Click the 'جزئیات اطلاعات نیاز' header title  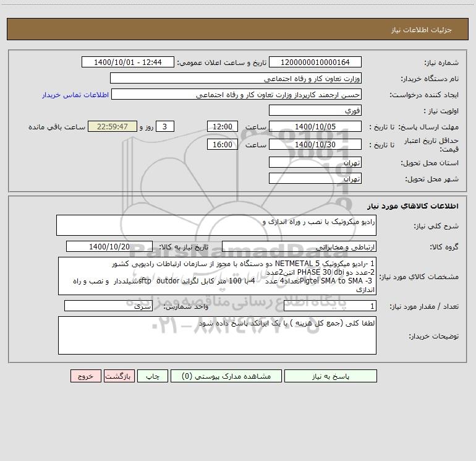[422, 30]
